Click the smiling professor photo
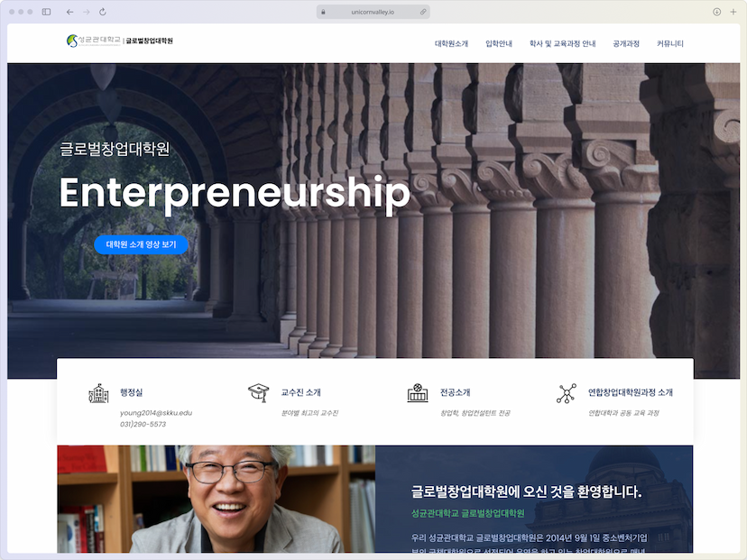 pos(216,499)
